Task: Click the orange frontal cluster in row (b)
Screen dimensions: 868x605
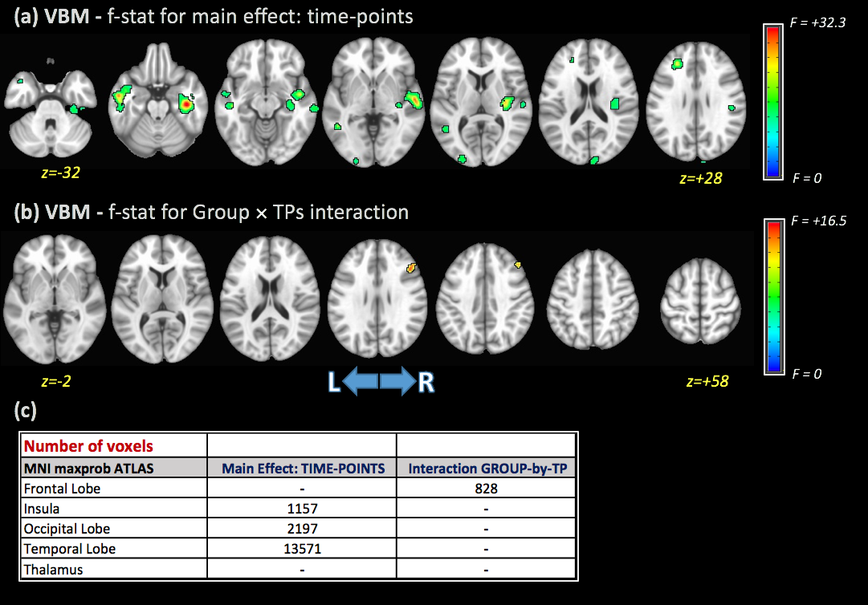Action: (411, 268)
